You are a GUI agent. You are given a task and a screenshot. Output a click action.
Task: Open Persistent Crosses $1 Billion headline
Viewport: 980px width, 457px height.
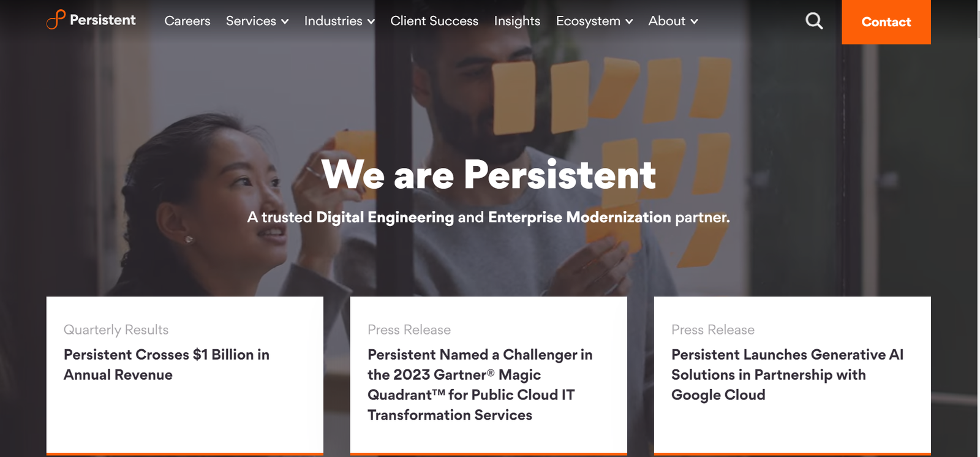coord(167,364)
